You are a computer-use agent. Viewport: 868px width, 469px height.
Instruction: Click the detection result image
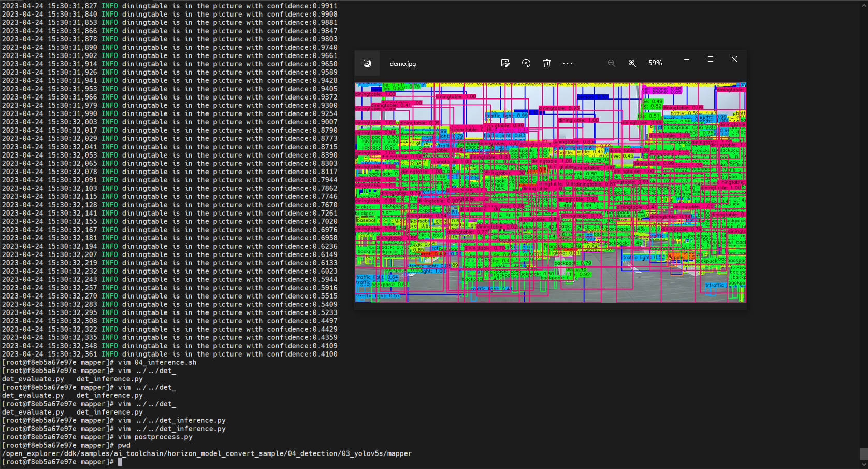550,192
